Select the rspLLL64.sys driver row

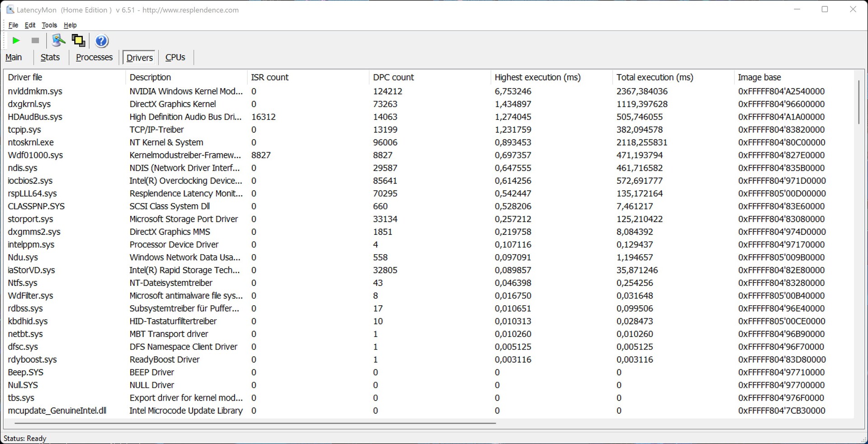point(429,193)
